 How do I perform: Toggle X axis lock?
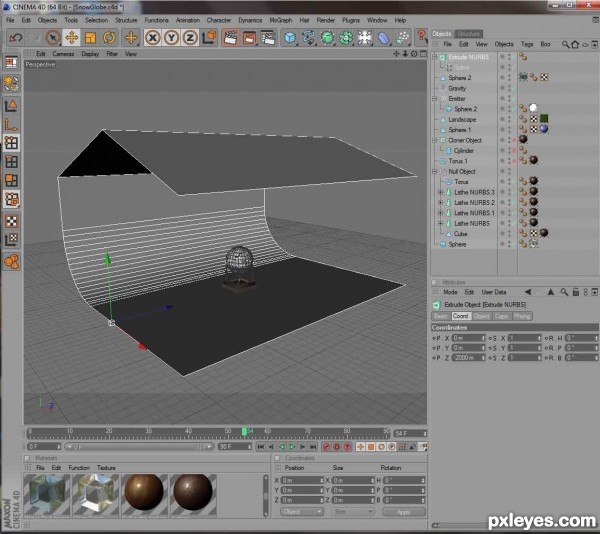click(153, 37)
